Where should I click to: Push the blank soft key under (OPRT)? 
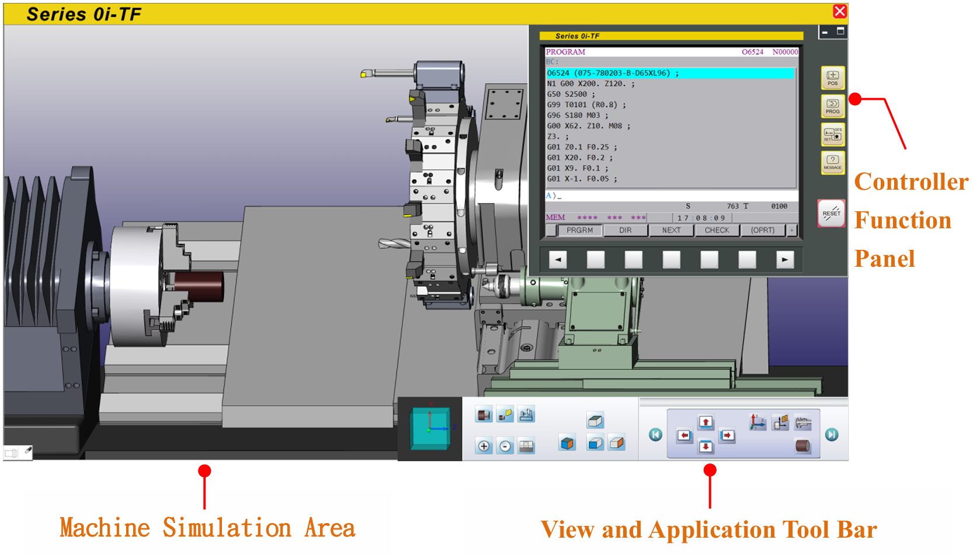(748, 260)
